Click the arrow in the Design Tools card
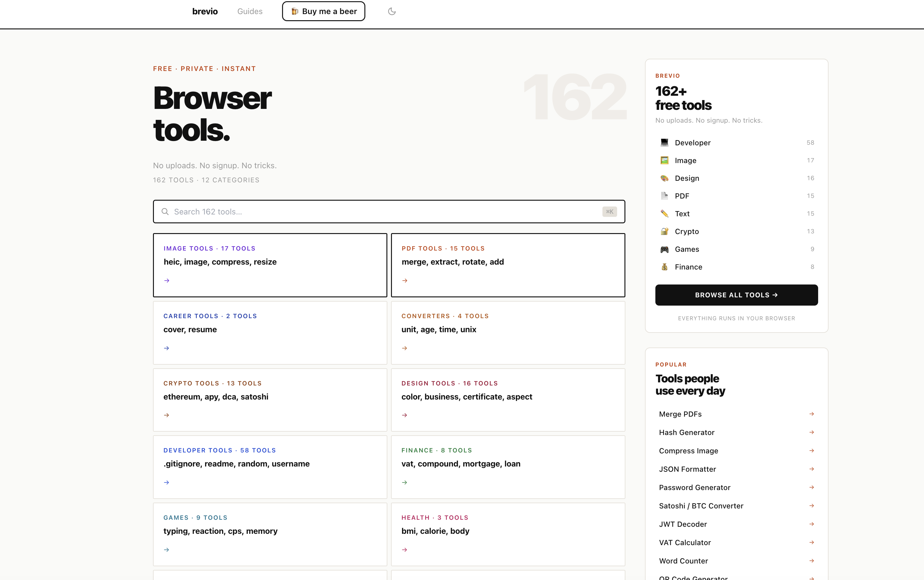Screen dimensions: 924x580 click(x=405, y=415)
